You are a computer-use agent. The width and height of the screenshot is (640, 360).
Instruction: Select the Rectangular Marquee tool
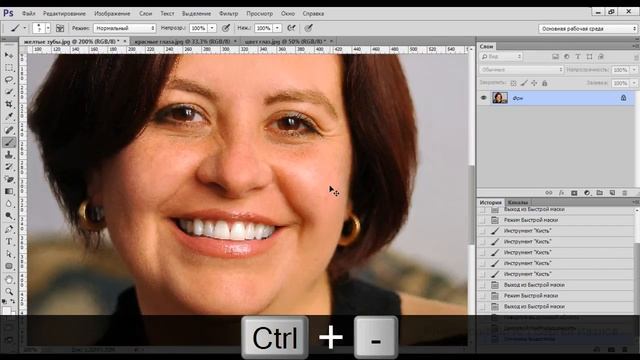tap(9, 67)
